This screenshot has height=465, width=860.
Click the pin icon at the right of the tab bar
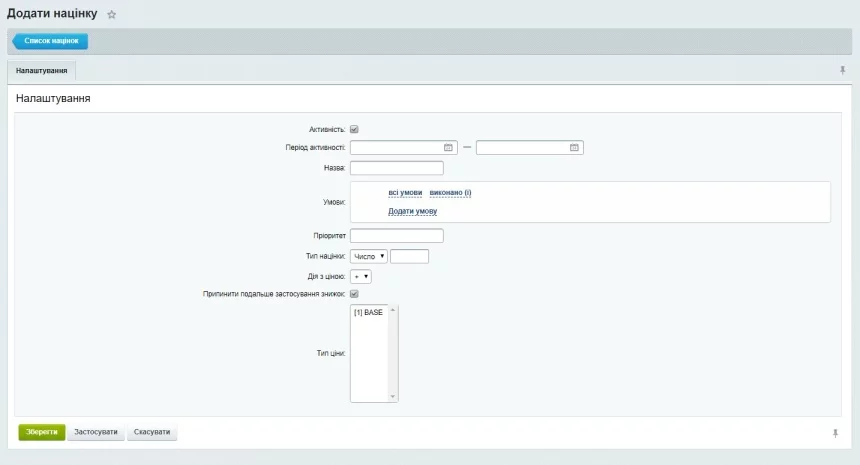(842, 71)
